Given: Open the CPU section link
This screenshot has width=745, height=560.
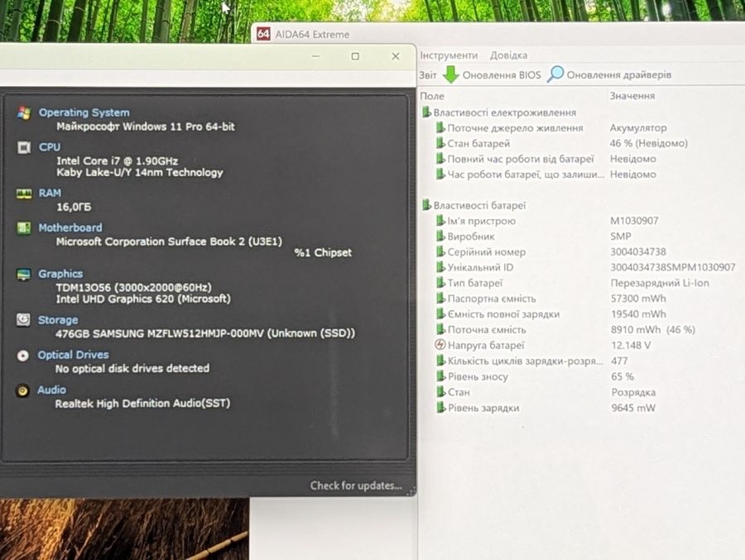Looking at the screenshot, I should pyautogui.click(x=50, y=147).
